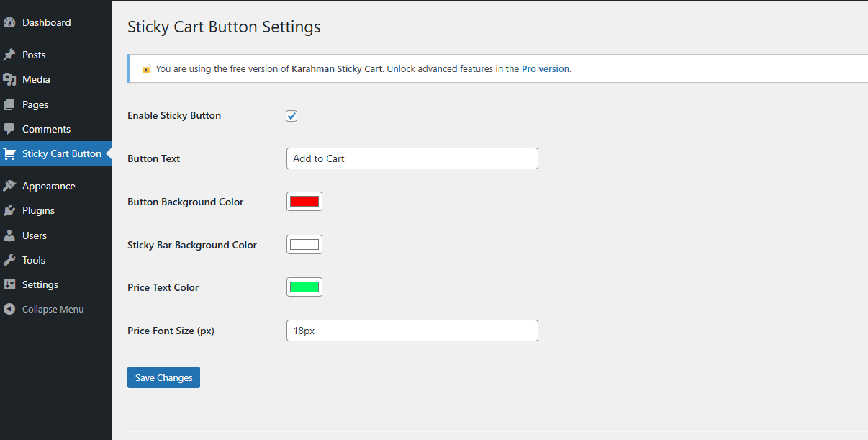Focus the Price Font Size input field
Viewport: 868px width, 440px height.
tap(412, 331)
